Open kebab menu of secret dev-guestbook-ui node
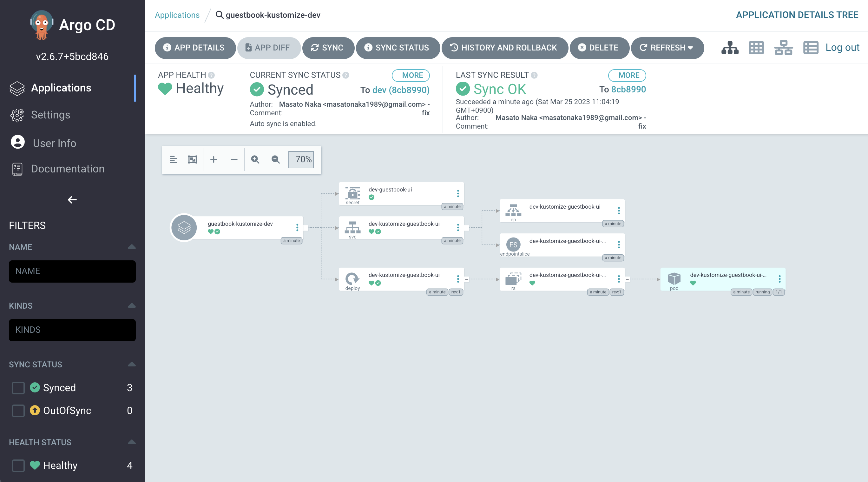The width and height of the screenshot is (868, 482). 458,193
